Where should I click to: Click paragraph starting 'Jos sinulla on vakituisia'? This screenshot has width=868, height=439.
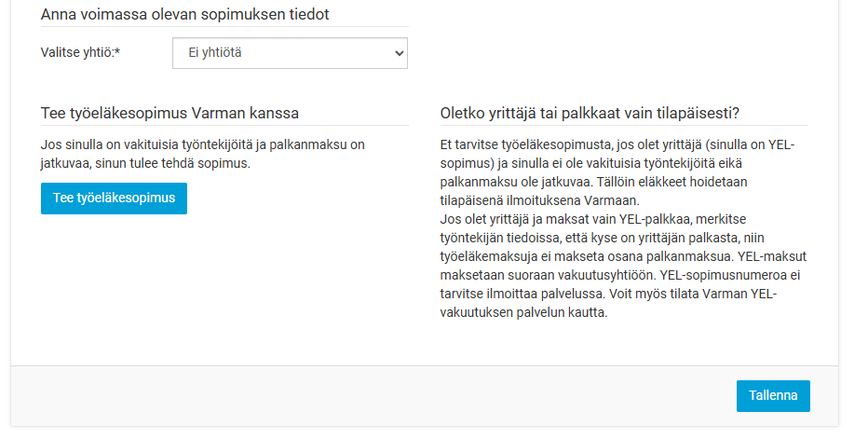(x=203, y=154)
